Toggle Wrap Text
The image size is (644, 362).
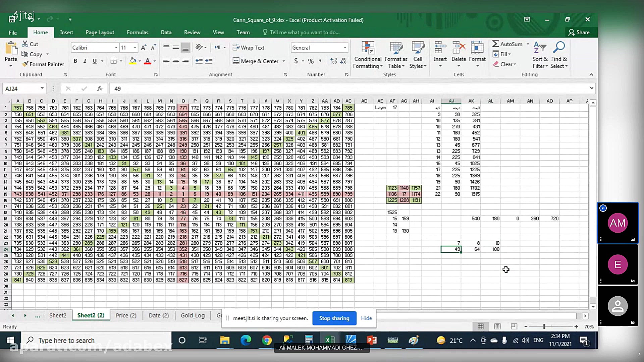point(249,48)
